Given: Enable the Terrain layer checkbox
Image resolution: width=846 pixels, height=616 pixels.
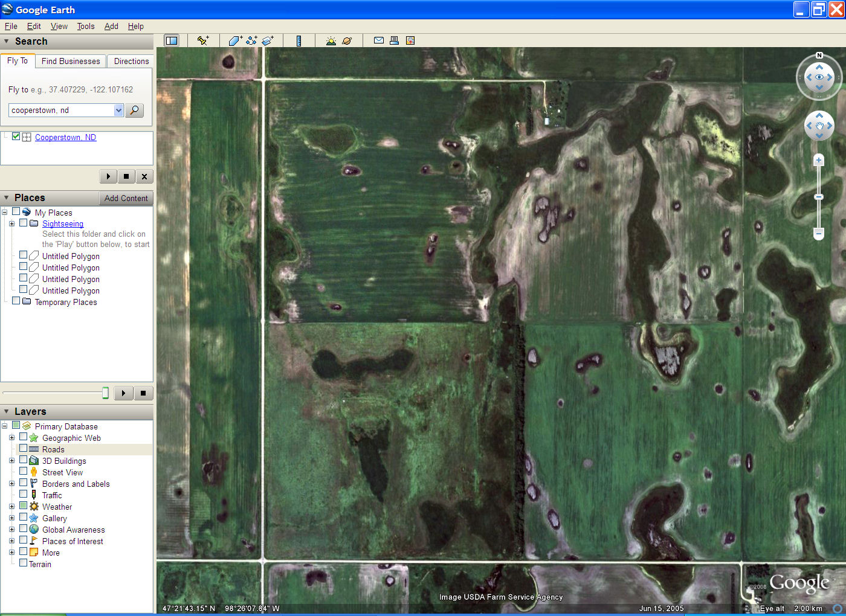Looking at the screenshot, I should coord(24,563).
